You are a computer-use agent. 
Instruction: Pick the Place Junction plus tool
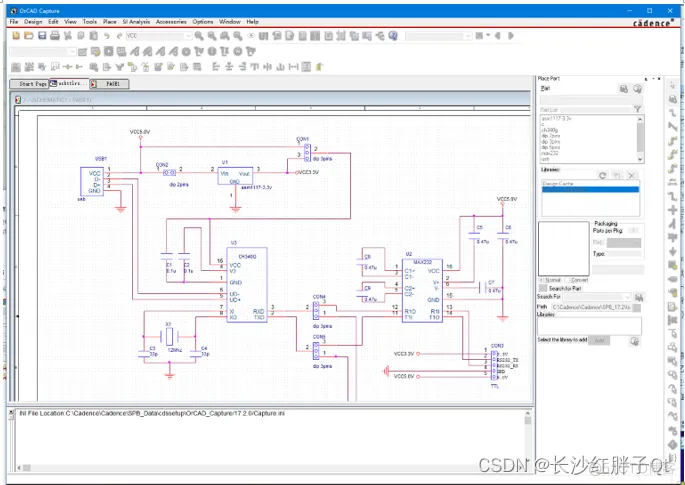click(673, 210)
